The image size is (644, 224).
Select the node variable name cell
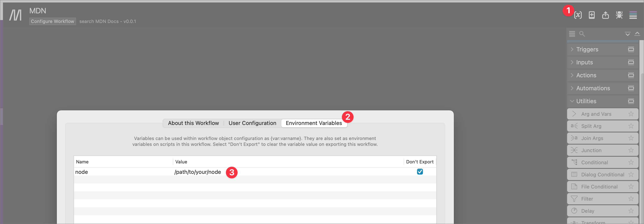[123, 172]
